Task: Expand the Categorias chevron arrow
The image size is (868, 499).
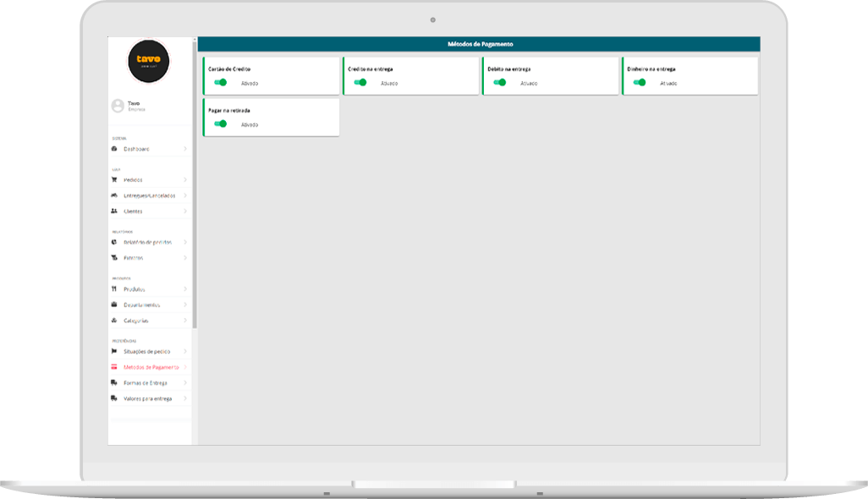Action: point(185,321)
